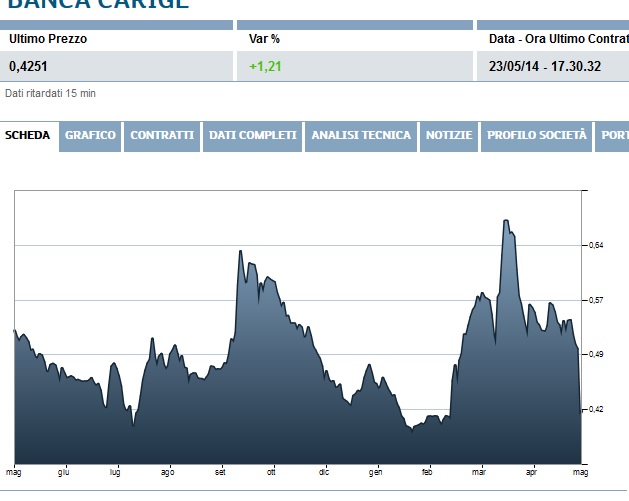Click the date 23/05/14 - 17.30.32
Screen dimensions: 629x501
[x=545, y=66]
